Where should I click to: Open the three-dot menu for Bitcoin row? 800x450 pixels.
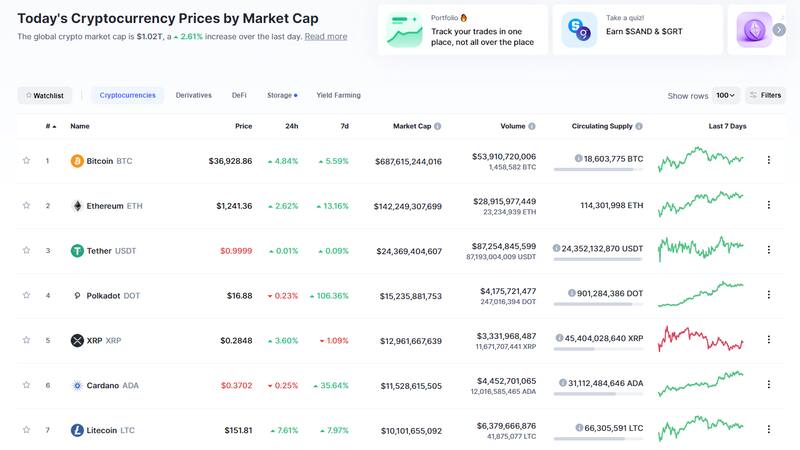(x=768, y=160)
